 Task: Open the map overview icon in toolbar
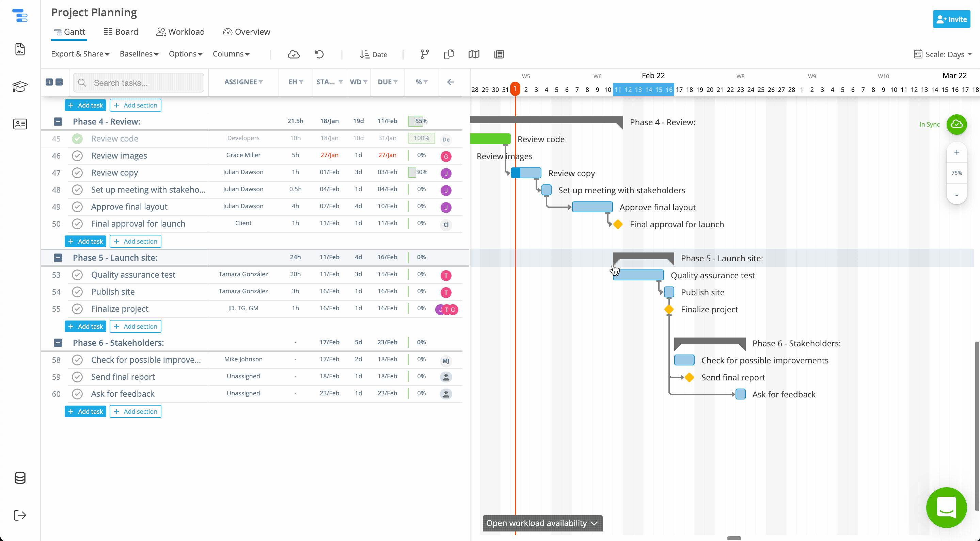click(x=474, y=54)
